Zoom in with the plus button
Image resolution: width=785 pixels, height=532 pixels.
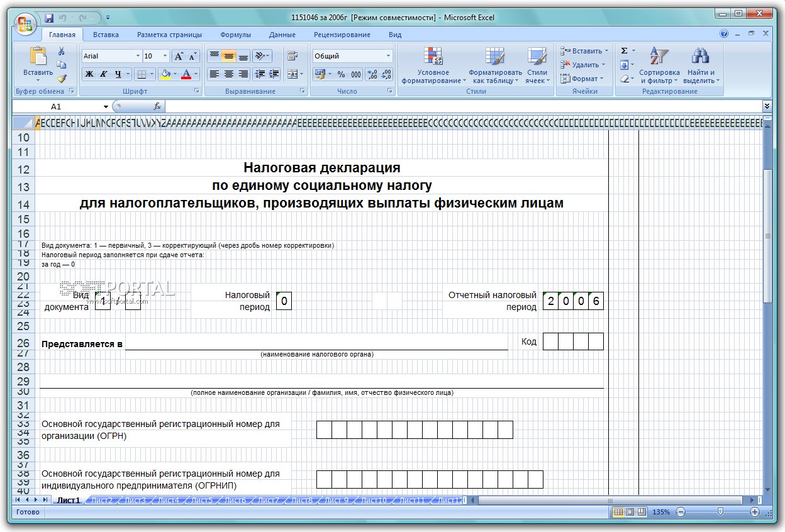pyautogui.click(x=755, y=512)
